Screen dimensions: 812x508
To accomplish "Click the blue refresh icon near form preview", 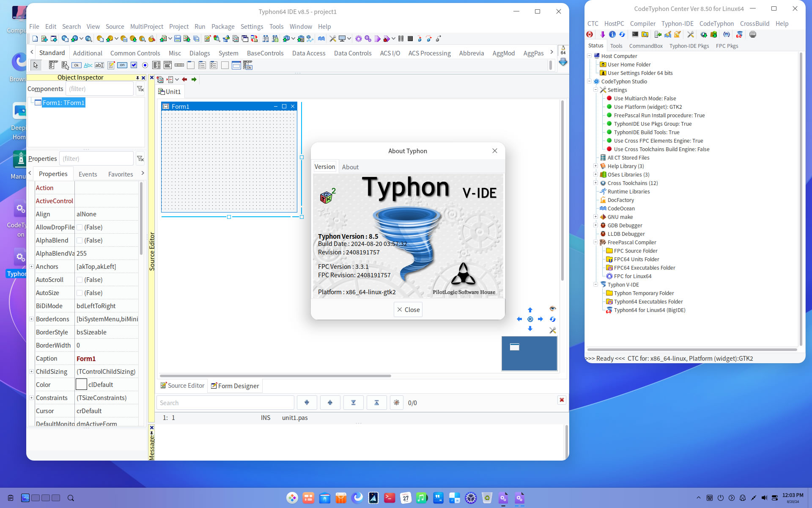I will pyautogui.click(x=552, y=319).
